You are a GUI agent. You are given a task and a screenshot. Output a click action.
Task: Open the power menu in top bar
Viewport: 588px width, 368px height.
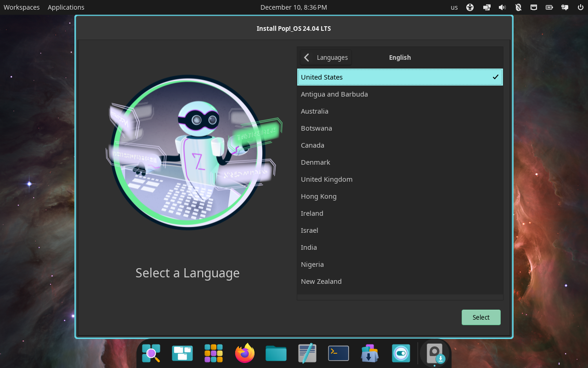[x=580, y=7]
